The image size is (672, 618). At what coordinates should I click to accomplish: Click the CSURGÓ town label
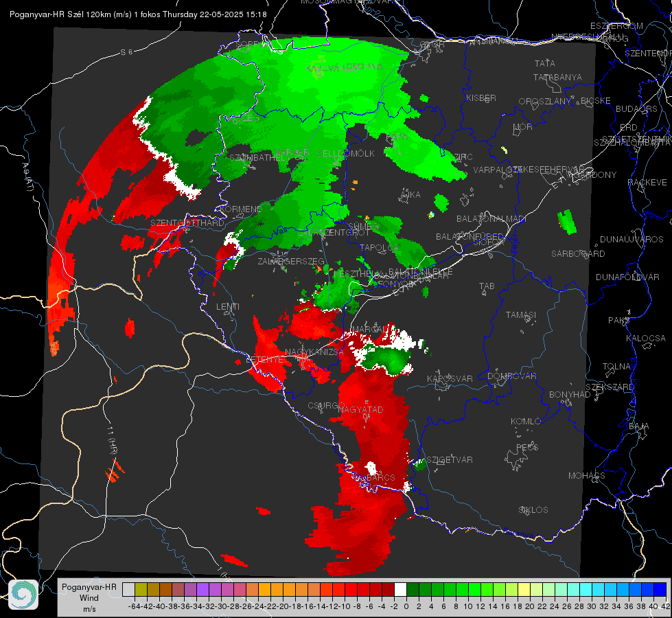click(x=326, y=406)
